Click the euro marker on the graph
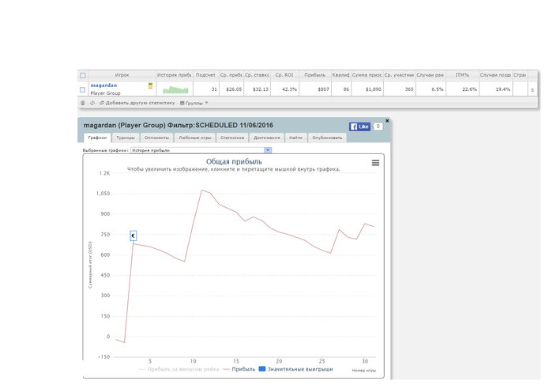 pyautogui.click(x=134, y=236)
